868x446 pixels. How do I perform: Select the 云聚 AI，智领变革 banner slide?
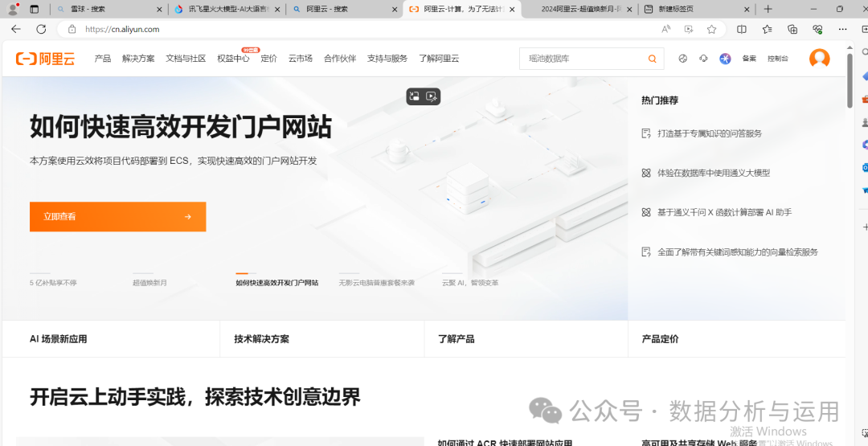tap(470, 283)
